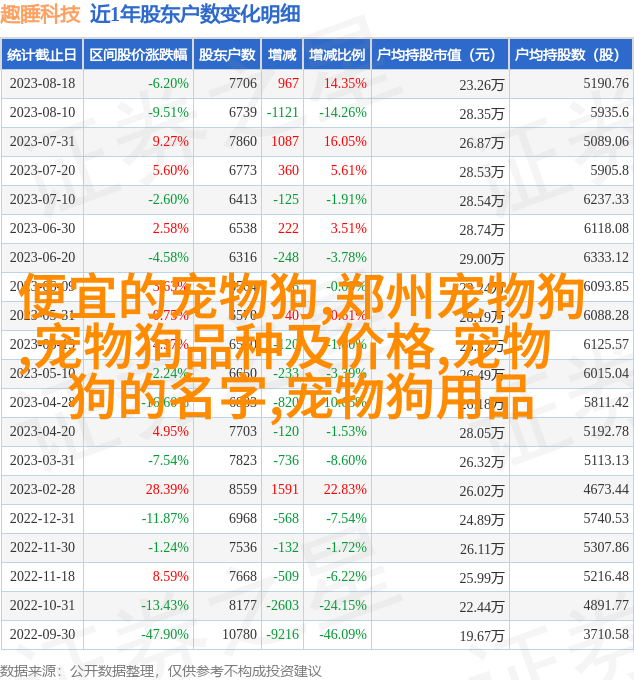Screen dimensions: 634x680
Task: Click the date cell 2023-06-30
Action: (x=42, y=229)
